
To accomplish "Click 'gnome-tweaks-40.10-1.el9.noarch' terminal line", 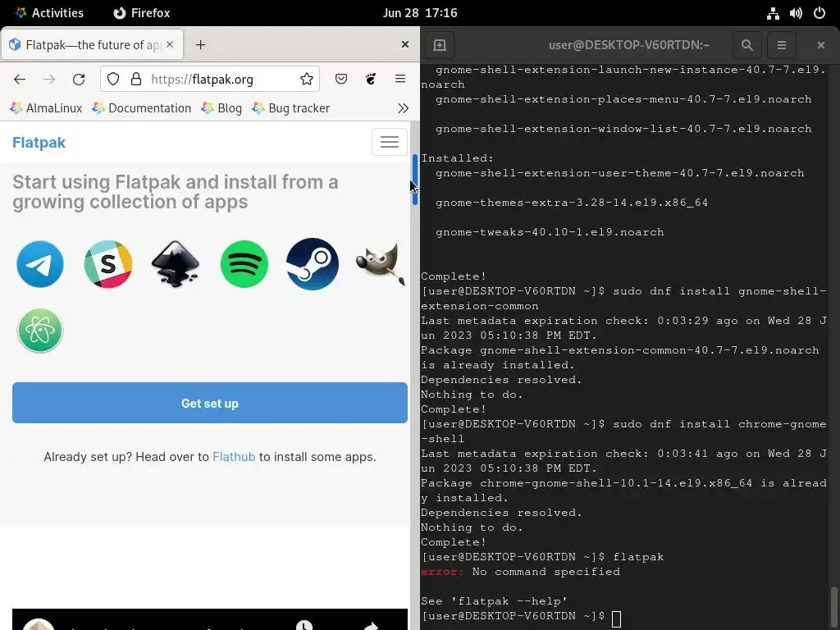I will (550, 232).
